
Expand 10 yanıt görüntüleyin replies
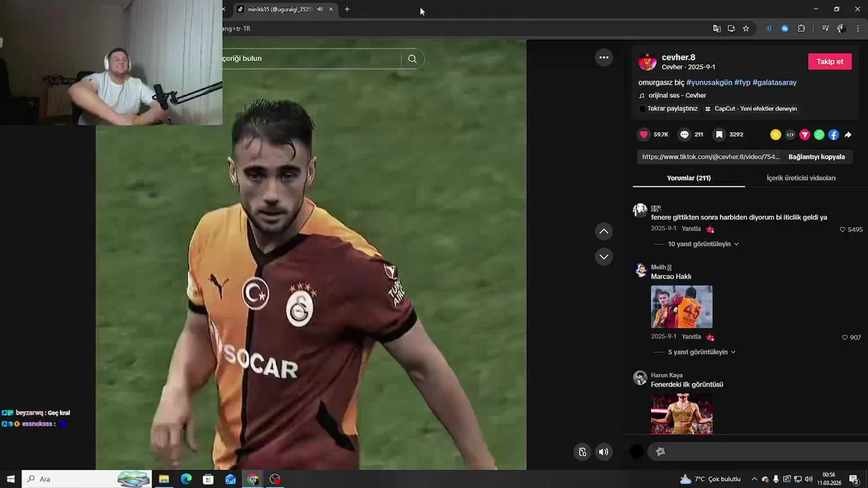pyautogui.click(x=703, y=244)
